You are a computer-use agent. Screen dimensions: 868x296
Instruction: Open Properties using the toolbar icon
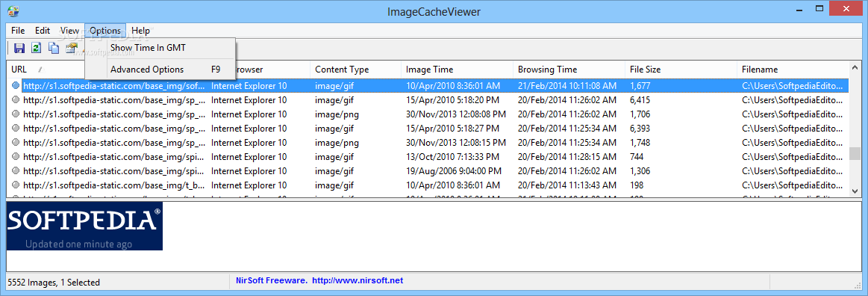71,49
